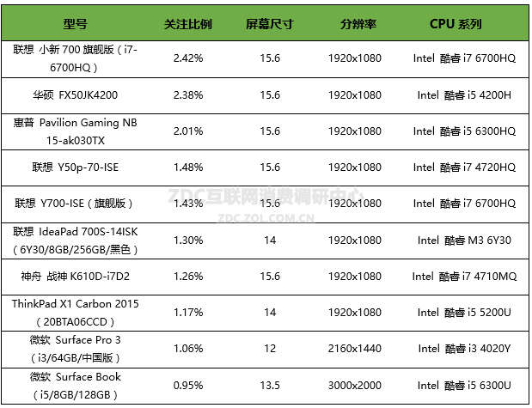This screenshot has height=408, width=532.
Task: Select the 2.42% attention ratio cell
Action: (x=188, y=58)
